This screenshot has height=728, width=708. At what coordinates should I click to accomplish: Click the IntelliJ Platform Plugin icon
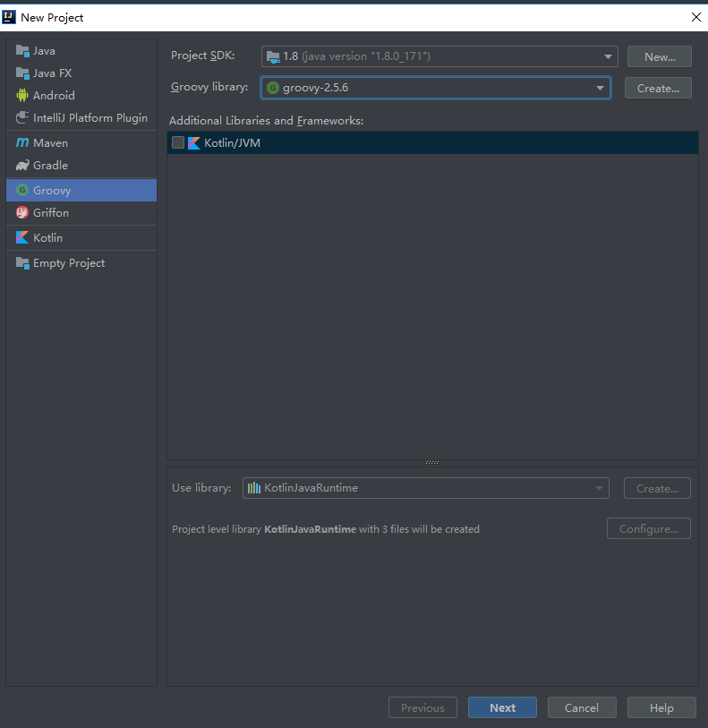pos(22,117)
